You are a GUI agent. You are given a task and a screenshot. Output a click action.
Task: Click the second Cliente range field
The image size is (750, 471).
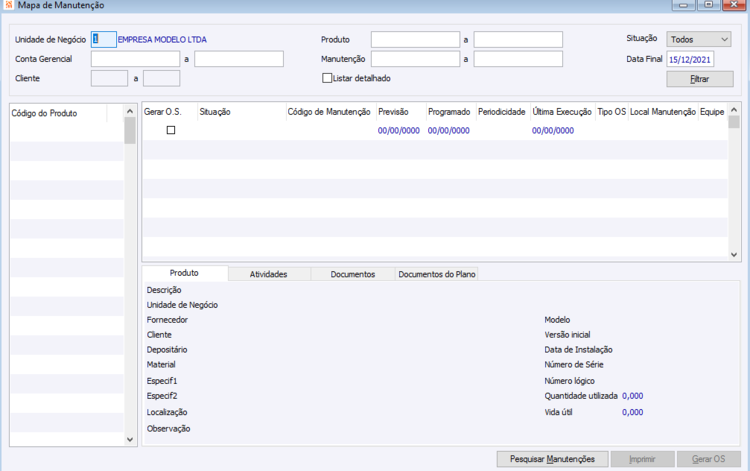click(162, 78)
